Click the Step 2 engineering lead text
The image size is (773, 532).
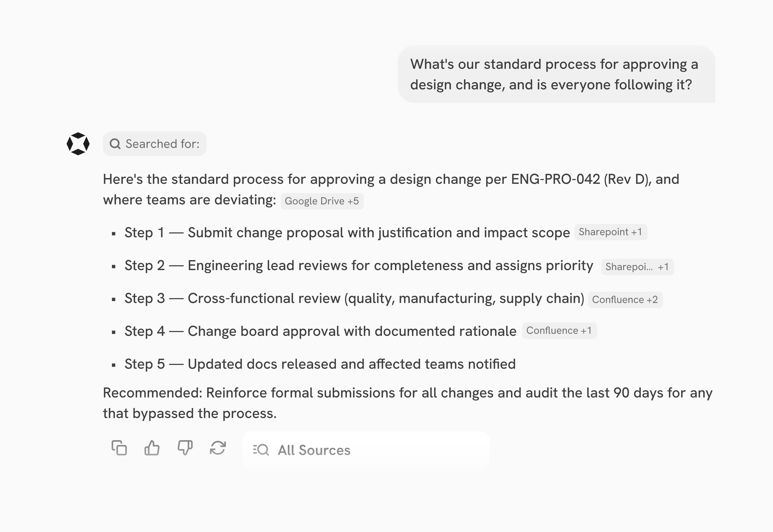(359, 266)
